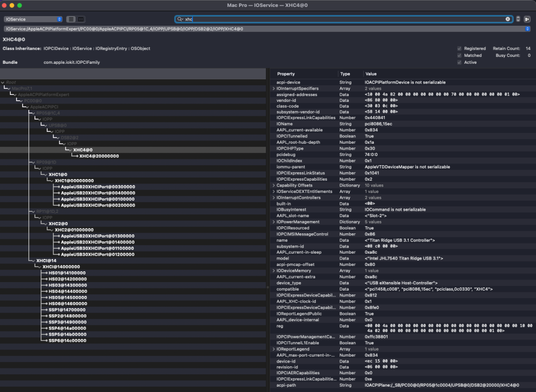This screenshot has height=392, width=536.
Task: Select SSP3@14900000 port entry
Action: coord(68,322)
